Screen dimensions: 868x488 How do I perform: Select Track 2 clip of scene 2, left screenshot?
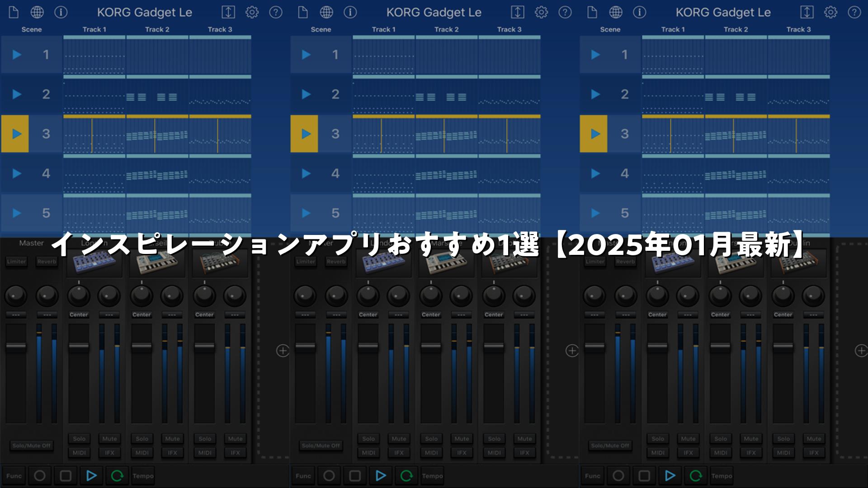pos(157,94)
